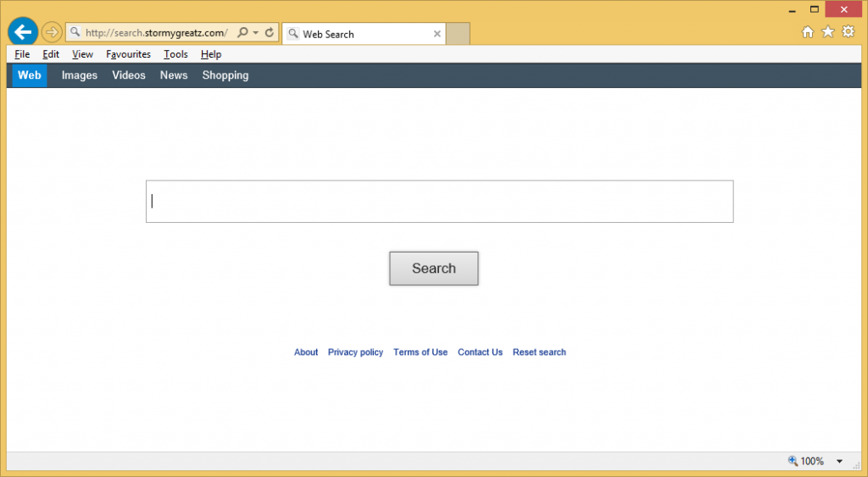Screen dimensions: 868x477
Task: Click the Forward navigation arrow
Action: coord(52,32)
